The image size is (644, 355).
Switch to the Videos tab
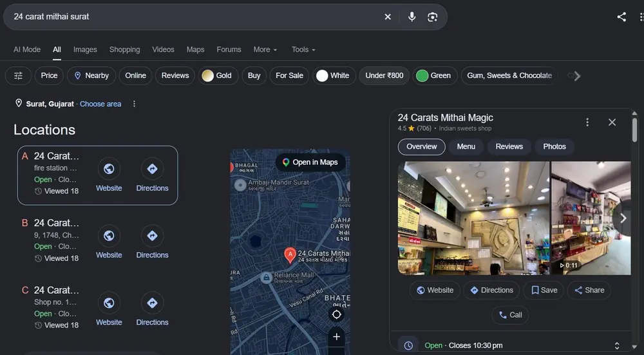pos(163,50)
